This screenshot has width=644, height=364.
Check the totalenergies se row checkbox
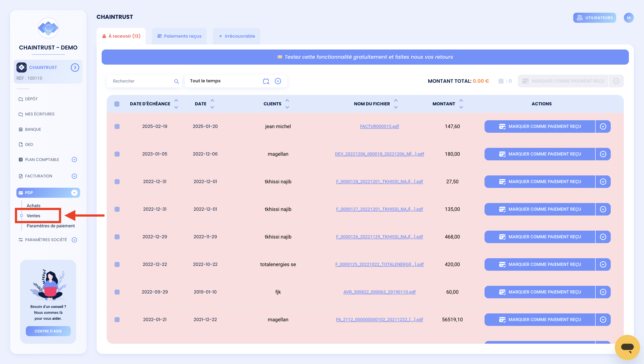click(117, 265)
